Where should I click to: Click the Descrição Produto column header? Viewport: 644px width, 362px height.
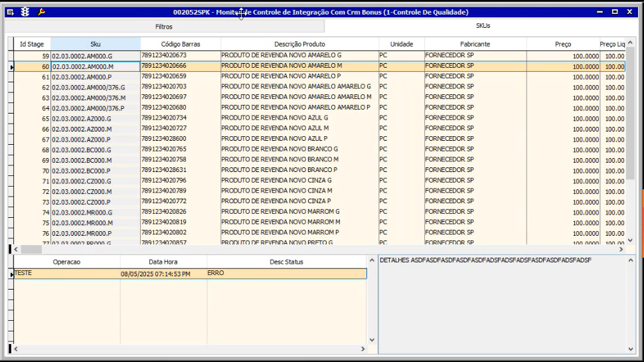coord(299,44)
